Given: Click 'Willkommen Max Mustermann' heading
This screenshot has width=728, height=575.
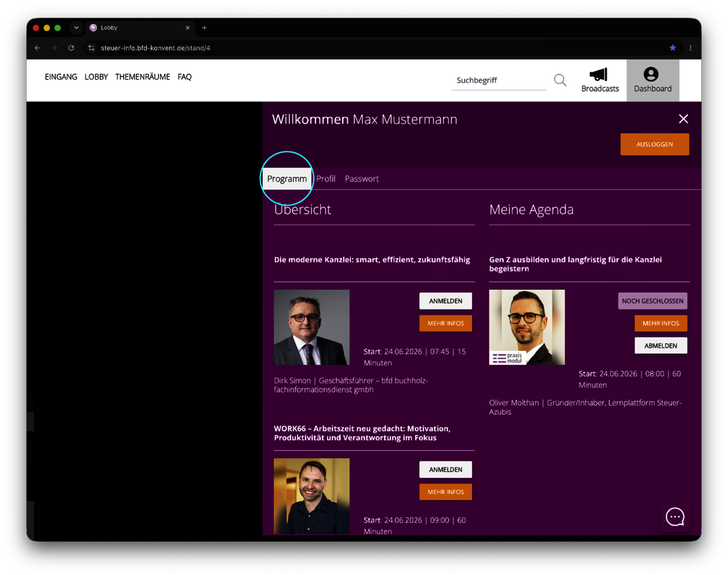Looking at the screenshot, I should click(365, 119).
